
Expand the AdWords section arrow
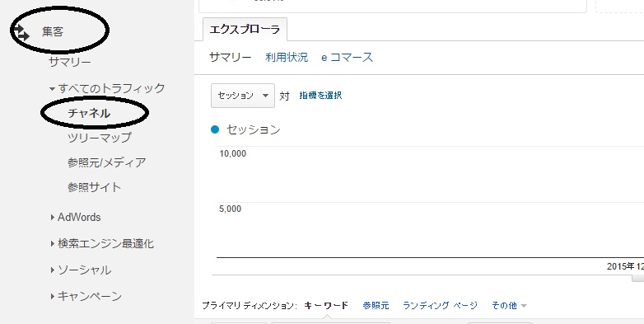pyautogui.click(x=53, y=217)
